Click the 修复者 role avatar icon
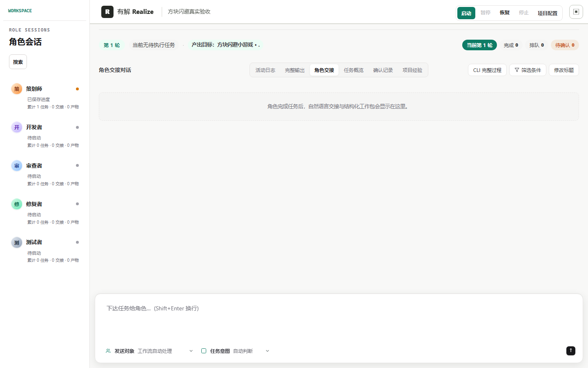This screenshot has width=588, height=368. click(x=17, y=204)
